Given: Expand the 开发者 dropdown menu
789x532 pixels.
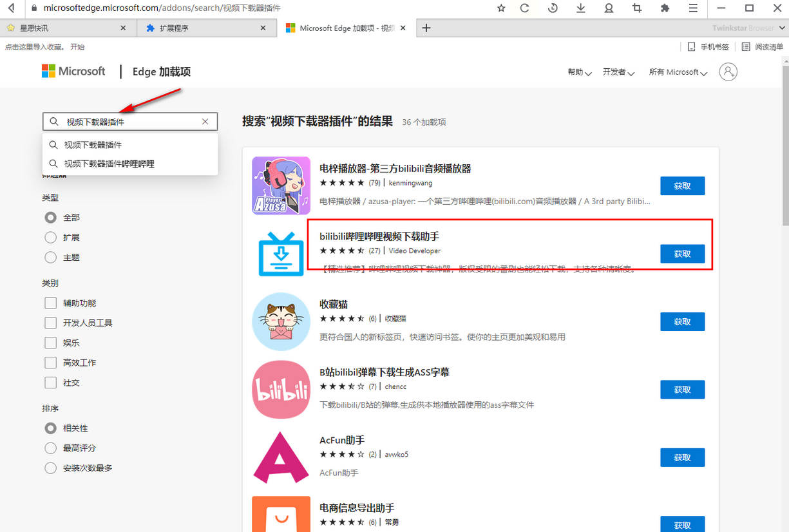Looking at the screenshot, I should click(x=619, y=72).
